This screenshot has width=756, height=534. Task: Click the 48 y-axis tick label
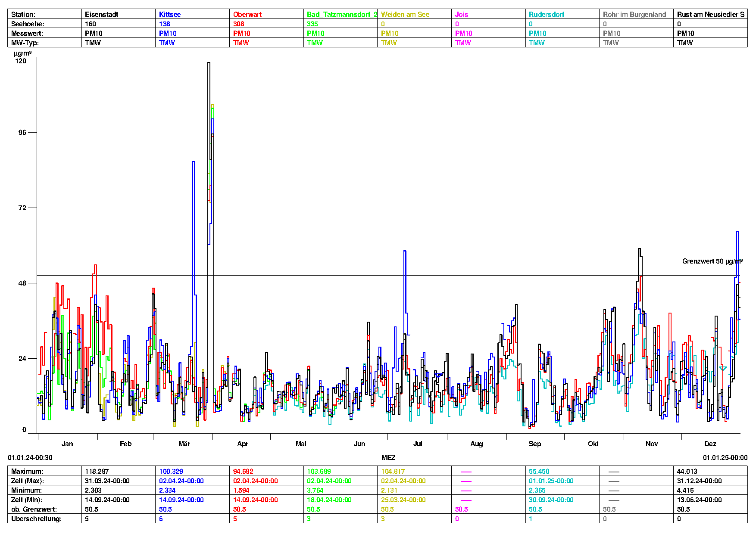coord(22,283)
